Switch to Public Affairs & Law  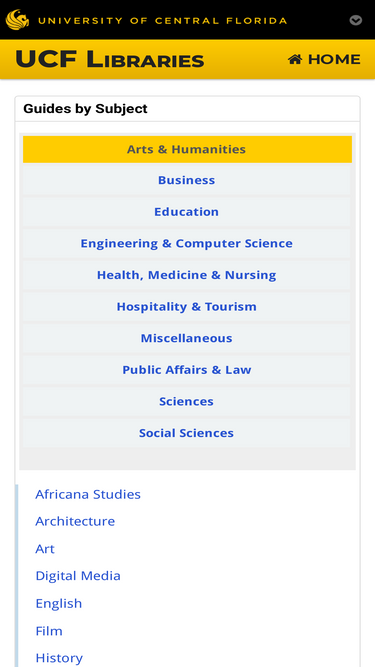[x=187, y=370]
